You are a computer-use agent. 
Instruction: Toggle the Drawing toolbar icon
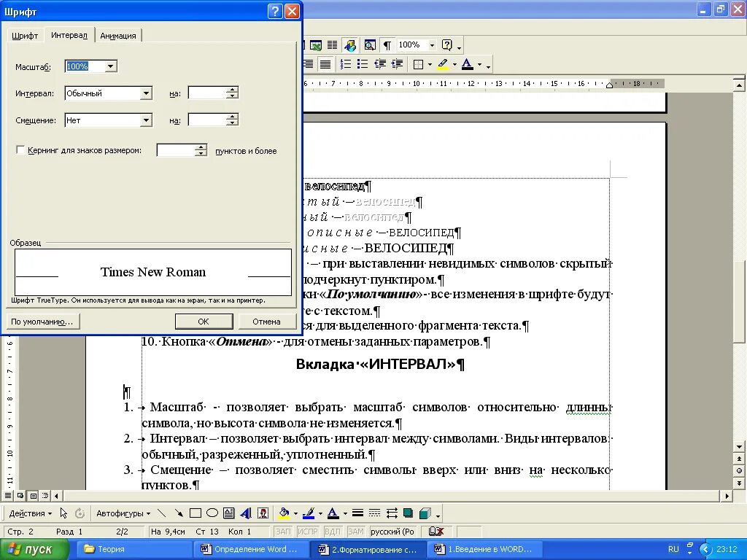tap(350, 45)
